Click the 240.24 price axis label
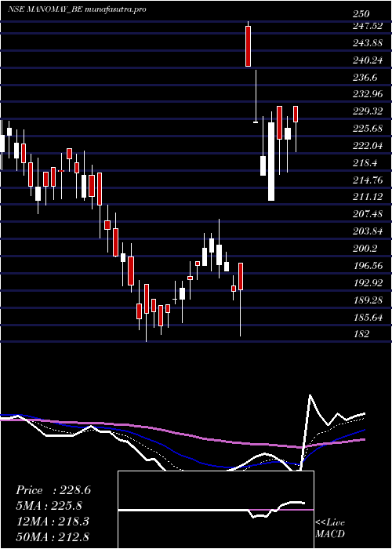392x549 pixels. tap(368, 60)
